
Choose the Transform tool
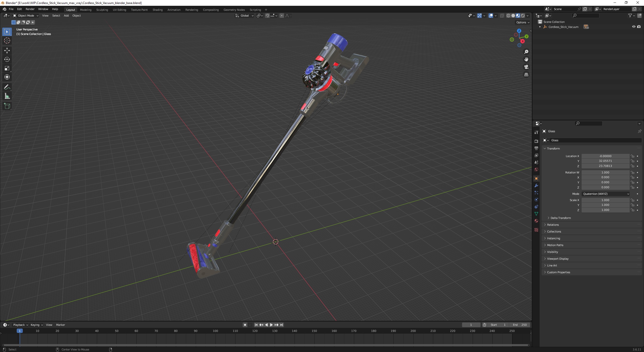click(7, 77)
